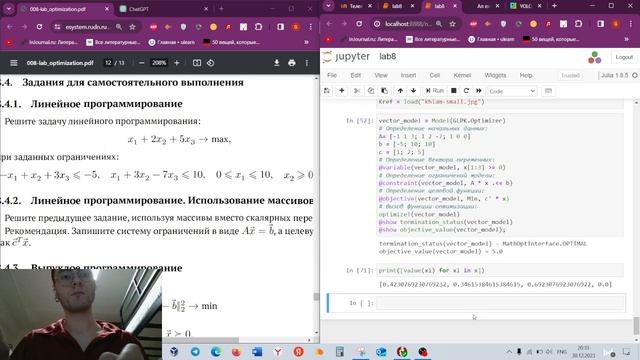Run the selected Jupyter cell
Screen dimensions: 640x360
click(435, 91)
